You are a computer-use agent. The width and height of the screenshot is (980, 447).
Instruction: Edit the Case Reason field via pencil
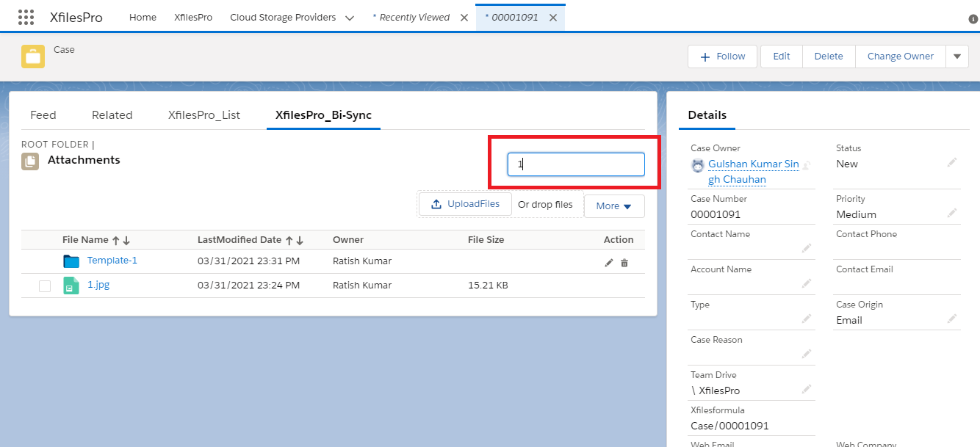coord(807,354)
